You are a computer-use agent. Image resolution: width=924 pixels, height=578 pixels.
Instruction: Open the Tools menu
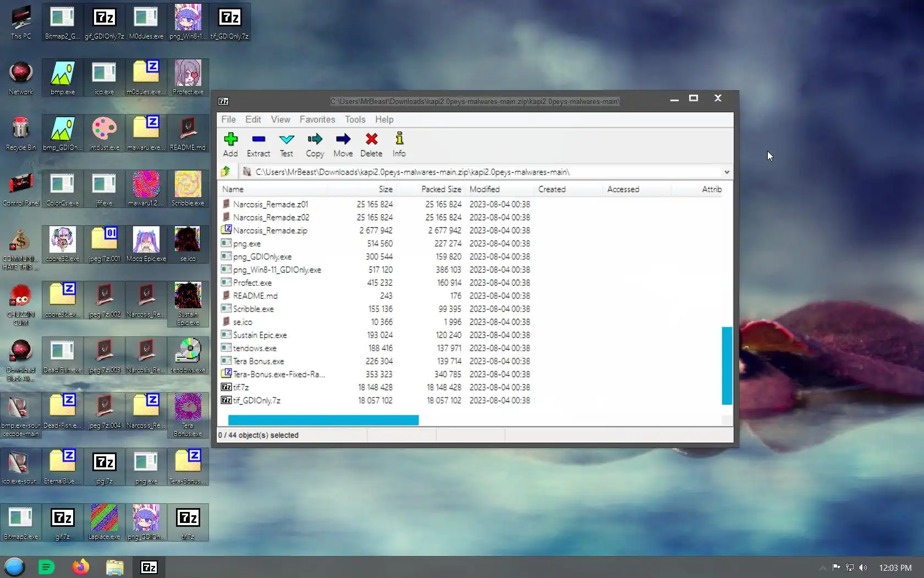tap(355, 119)
